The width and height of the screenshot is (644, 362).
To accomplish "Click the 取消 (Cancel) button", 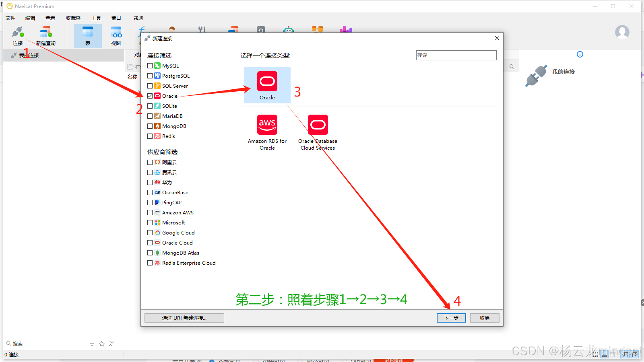I will tap(485, 318).
